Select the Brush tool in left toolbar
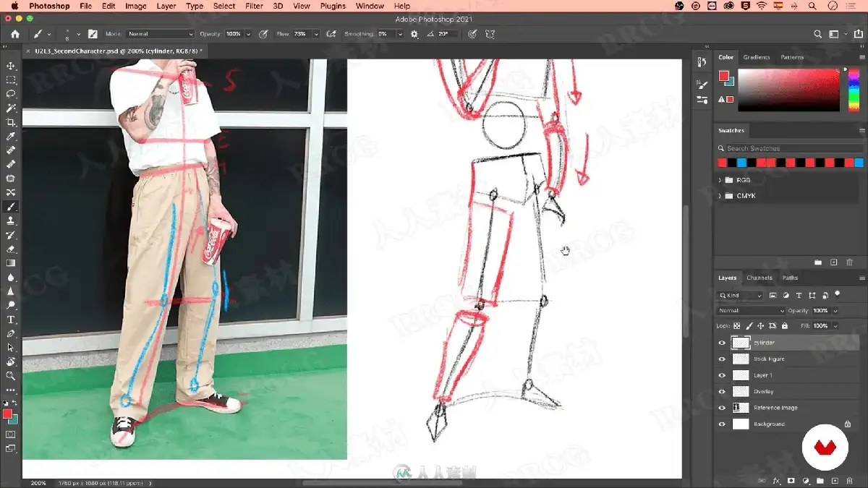The image size is (868, 488). click(11, 206)
